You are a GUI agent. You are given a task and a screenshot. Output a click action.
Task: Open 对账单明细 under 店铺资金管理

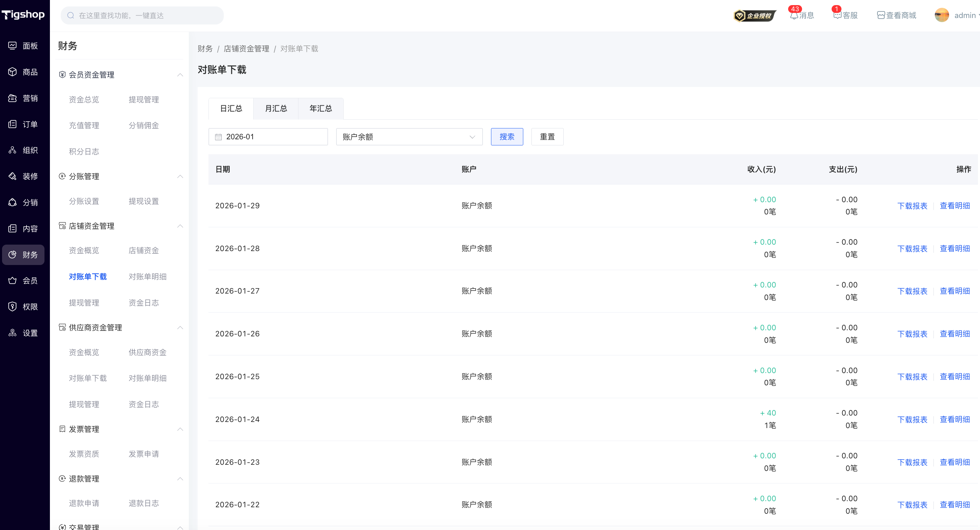(x=148, y=277)
